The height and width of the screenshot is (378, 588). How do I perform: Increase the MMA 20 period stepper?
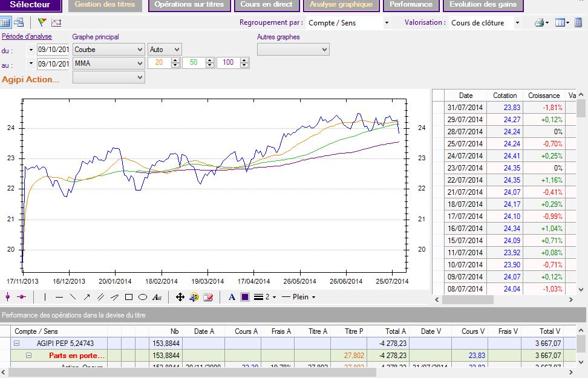click(x=175, y=60)
